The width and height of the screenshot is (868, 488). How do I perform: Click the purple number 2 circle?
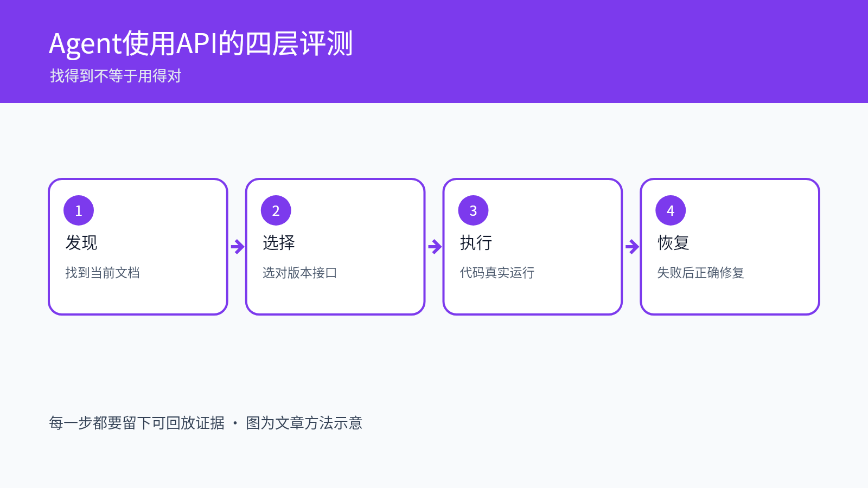(276, 210)
